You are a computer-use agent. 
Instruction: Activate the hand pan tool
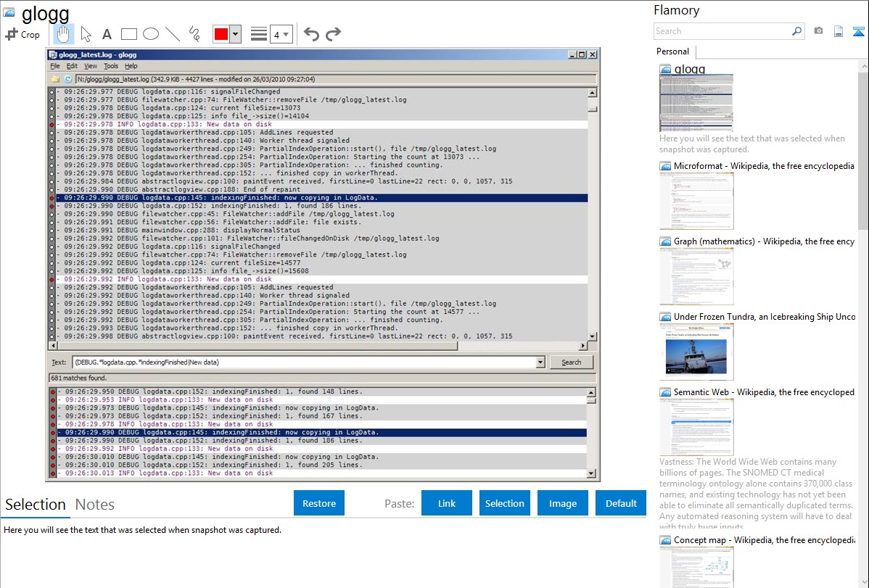[x=63, y=34]
